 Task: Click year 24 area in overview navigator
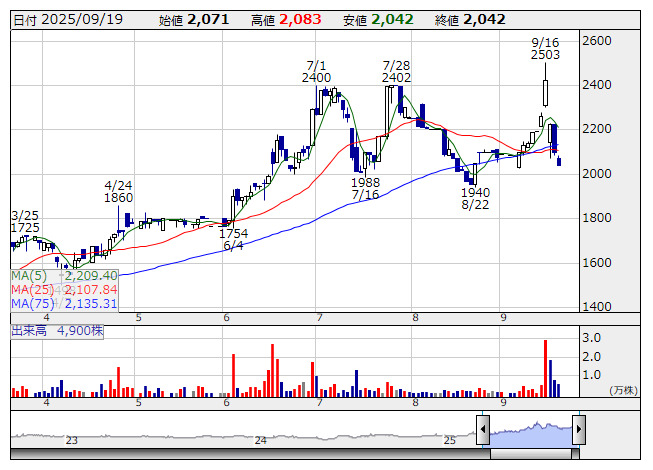coord(260,439)
